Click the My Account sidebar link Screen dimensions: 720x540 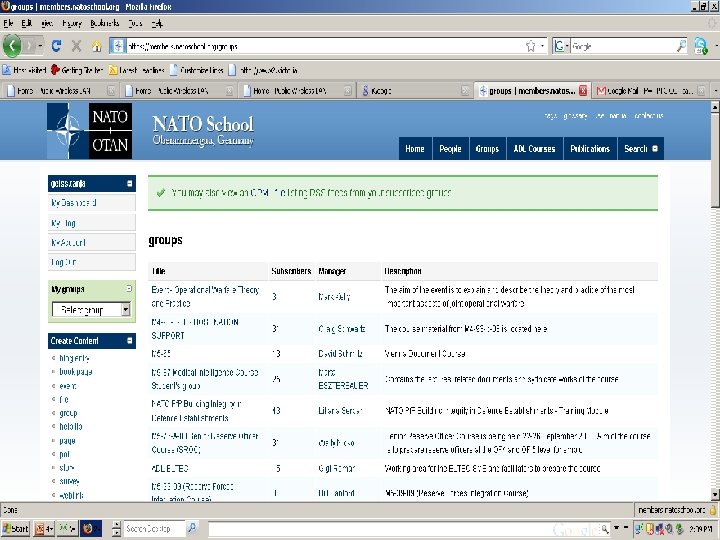[x=68, y=242]
